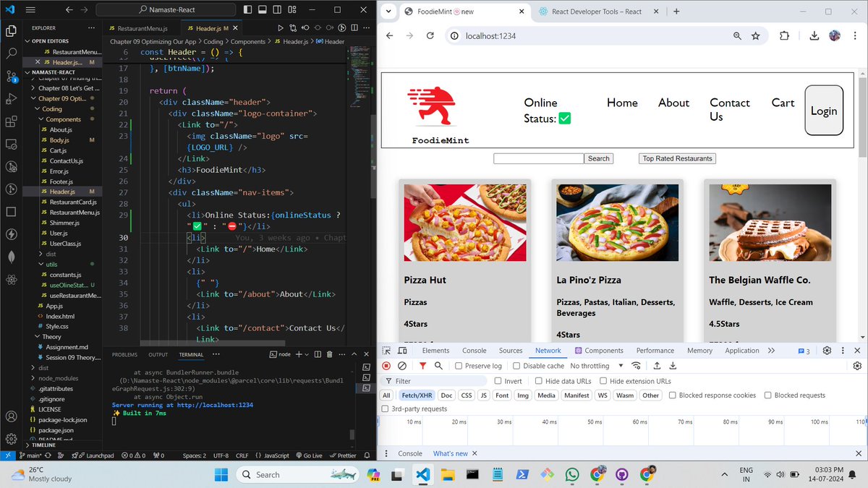868x488 pixels.
Task: Open VS Code's Search sidebar
Action: point(10,53)
